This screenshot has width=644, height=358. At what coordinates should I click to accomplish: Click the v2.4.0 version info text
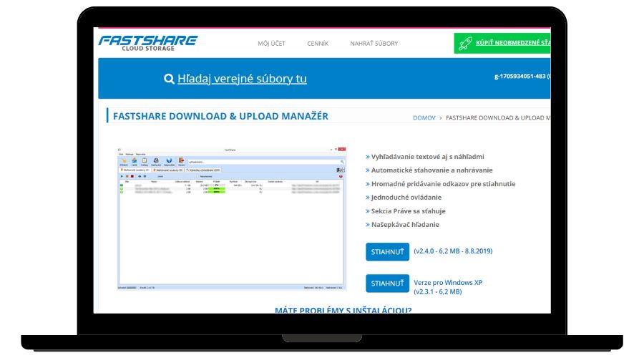point(453,251)
